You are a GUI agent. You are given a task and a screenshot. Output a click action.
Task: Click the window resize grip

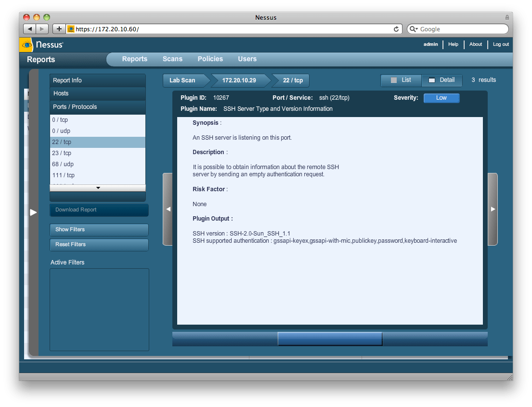click(x=509, y=377)
